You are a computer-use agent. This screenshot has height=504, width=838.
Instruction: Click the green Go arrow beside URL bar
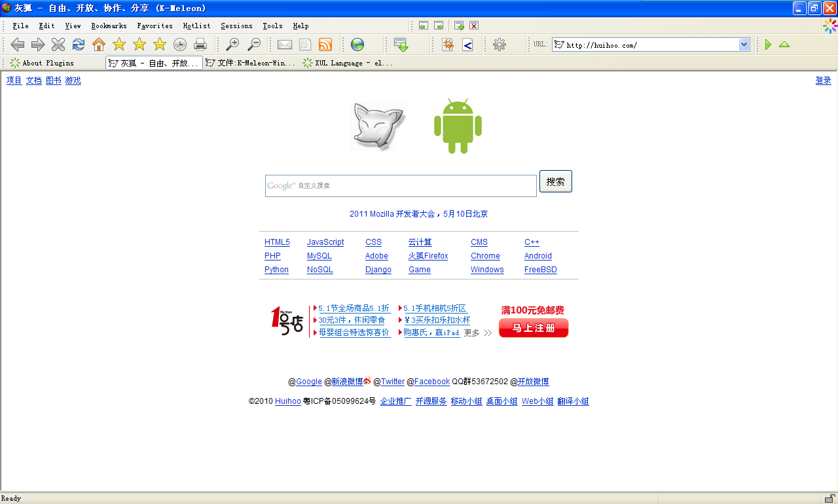click(x=768, y=45)
